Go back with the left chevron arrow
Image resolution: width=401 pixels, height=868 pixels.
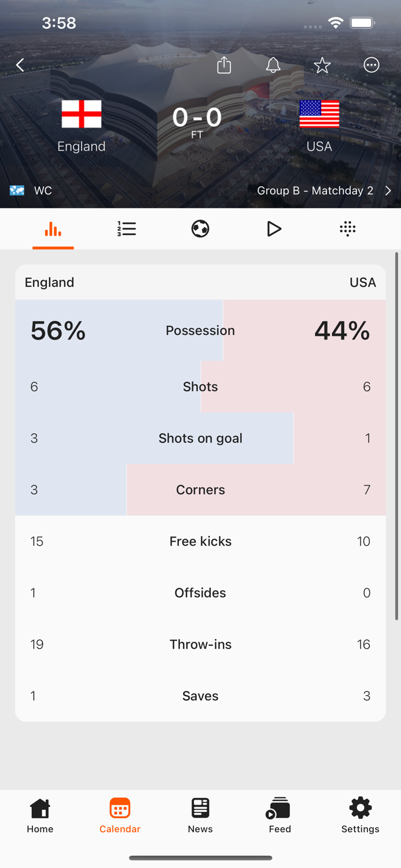click(x=20, y=65)
